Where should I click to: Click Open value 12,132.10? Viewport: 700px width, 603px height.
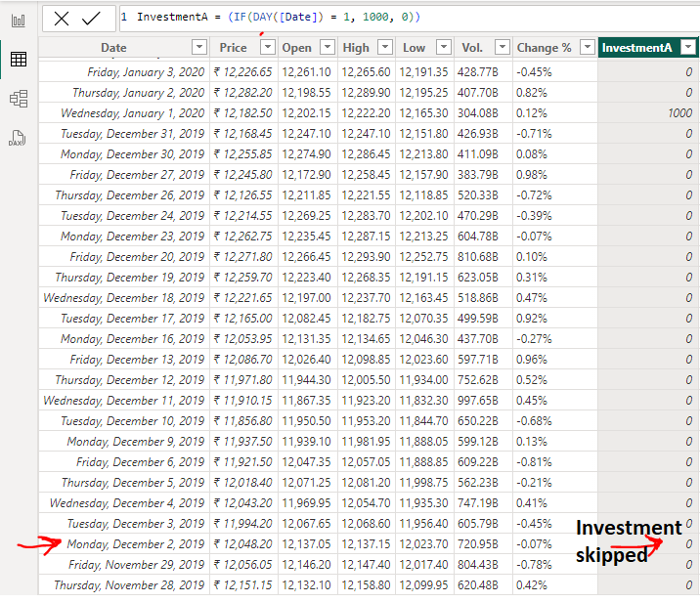[x=306, y=585]
